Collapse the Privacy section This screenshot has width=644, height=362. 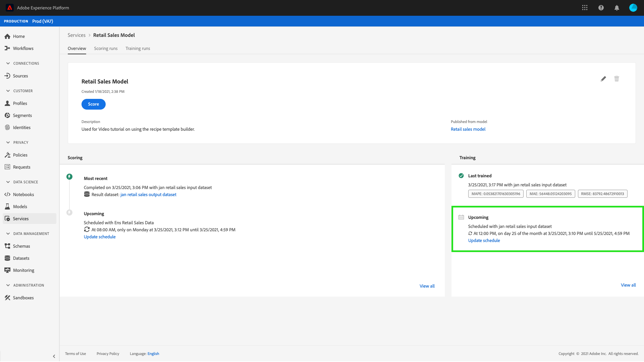[x=8, y=142]
